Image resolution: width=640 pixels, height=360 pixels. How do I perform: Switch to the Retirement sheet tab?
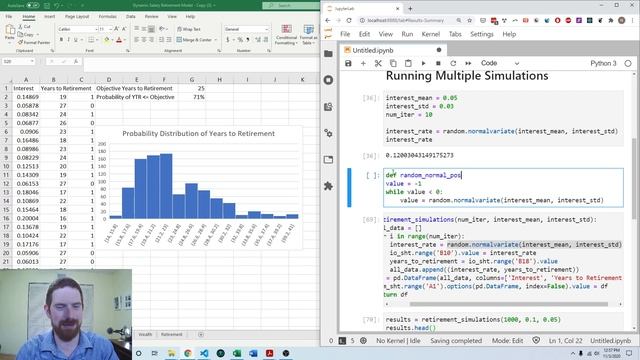[171, 334]
